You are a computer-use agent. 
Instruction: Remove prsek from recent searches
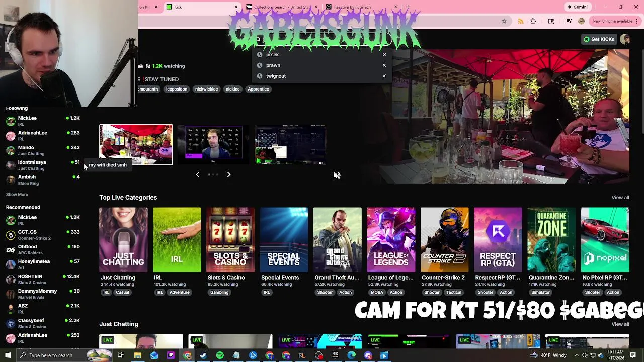(384, 55)
